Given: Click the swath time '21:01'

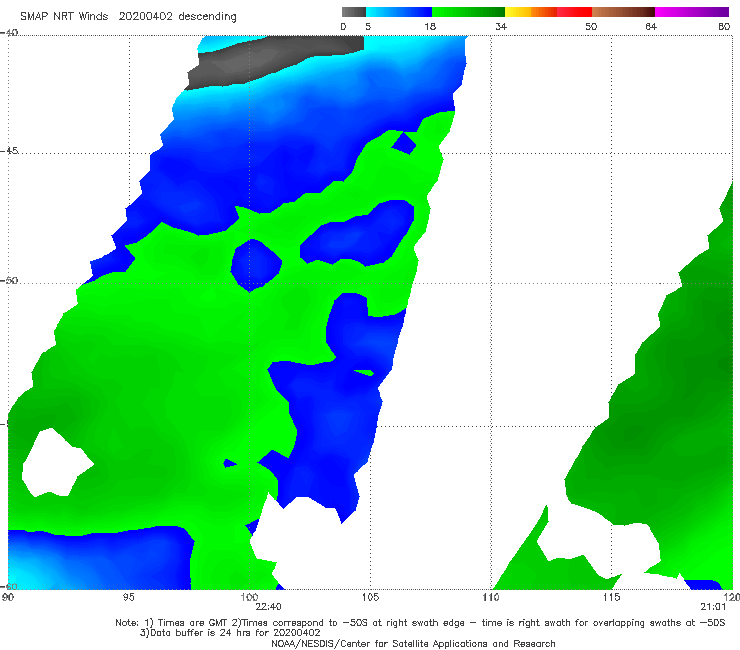Looking at the screenshot, I should [x=713, y=607].
